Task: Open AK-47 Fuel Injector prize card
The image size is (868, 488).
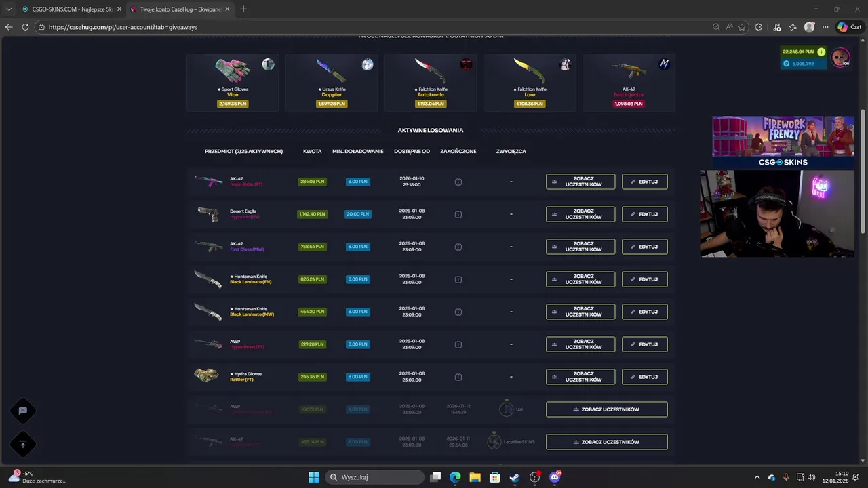Action: point(629,83)
